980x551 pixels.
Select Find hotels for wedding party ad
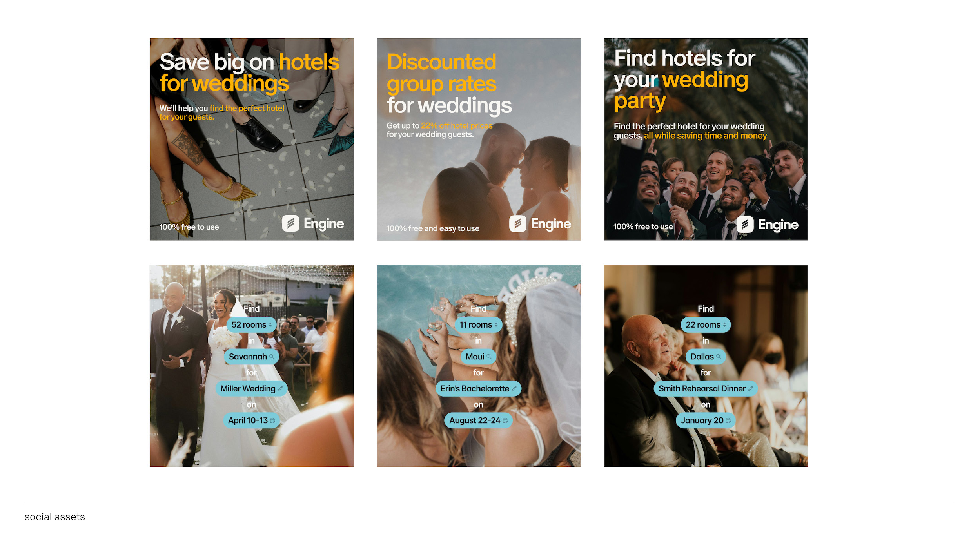(x=706, y=139)
